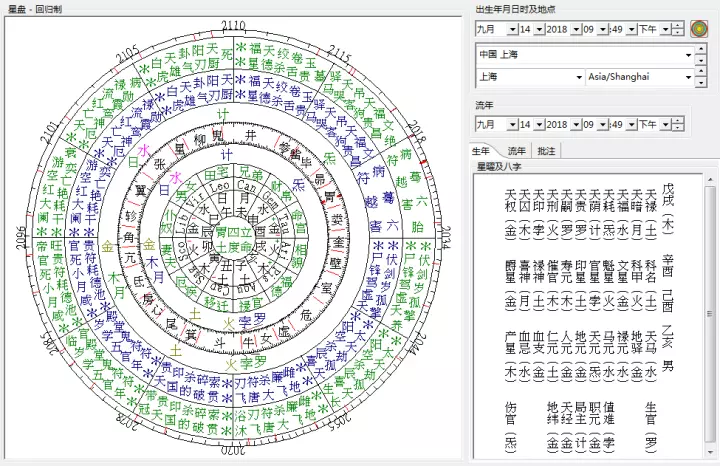
Task: Step up the 中国 上海 location spinner
Action: pyautogui.click(x=700, y=49)
